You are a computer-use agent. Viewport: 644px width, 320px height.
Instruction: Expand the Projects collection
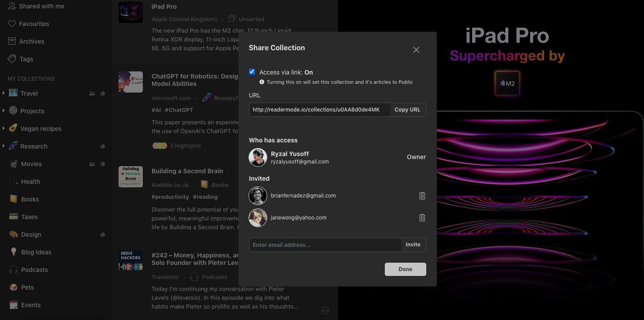point(4,111)
